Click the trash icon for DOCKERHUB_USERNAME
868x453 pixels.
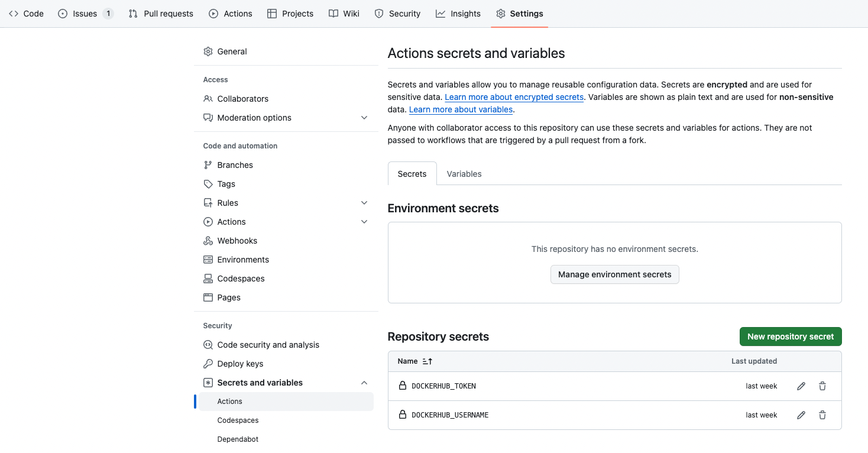click(x=822, y=415)
